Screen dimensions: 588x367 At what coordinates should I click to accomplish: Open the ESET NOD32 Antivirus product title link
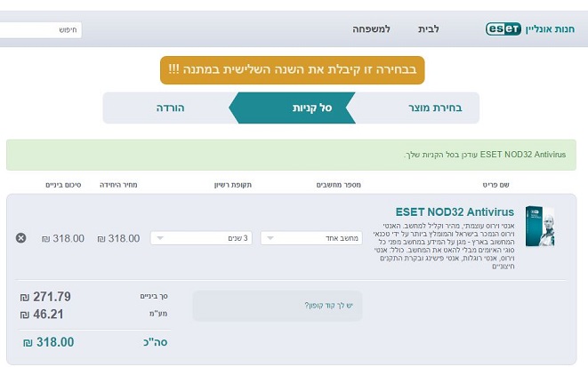click(455, 212)
